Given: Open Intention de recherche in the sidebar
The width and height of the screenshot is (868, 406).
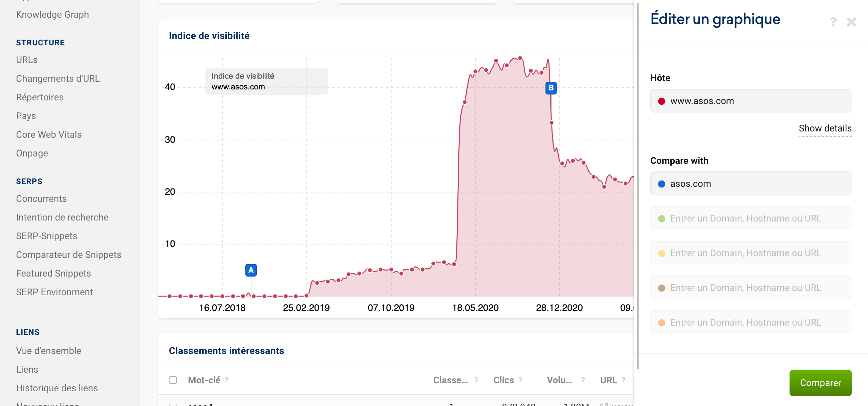Looking at the screenshot, I should [62, 218].
